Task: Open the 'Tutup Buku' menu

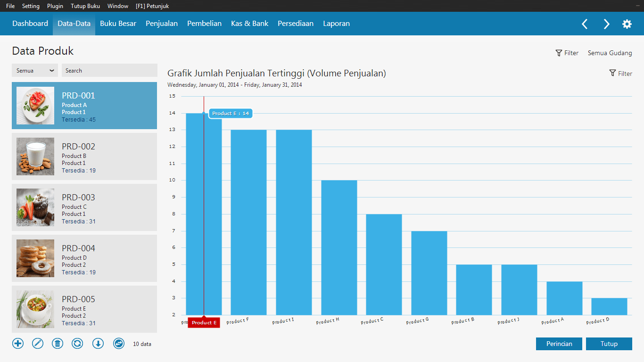Action: pos(85,6)
